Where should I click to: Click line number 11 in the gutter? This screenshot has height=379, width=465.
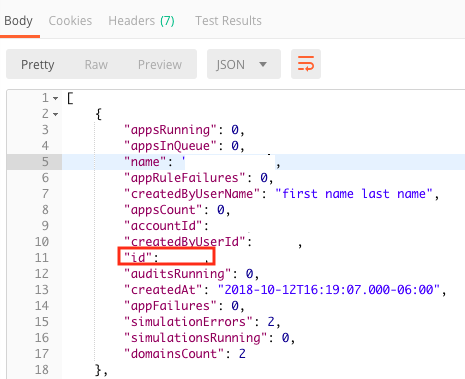pos(42,258)
